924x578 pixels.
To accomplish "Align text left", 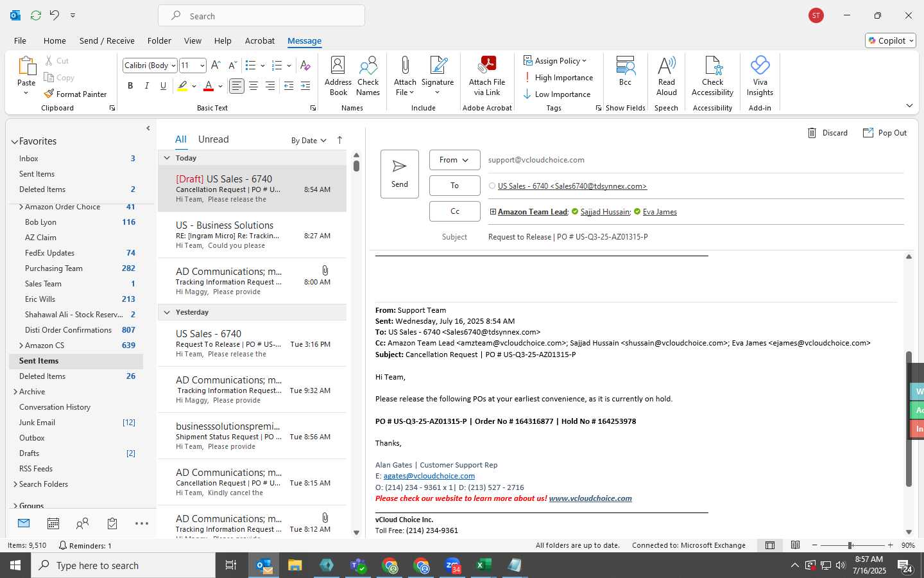I will (x=237, y=85).
